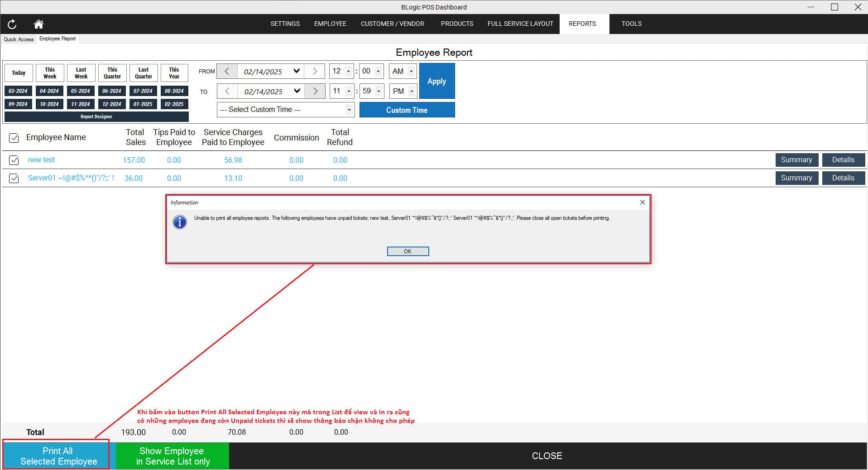Uncheck the Server01 employee checkbox
Image resolution: width=868 pixels, height=470 pixels.
pyautogui.click(x=14, y=178)
